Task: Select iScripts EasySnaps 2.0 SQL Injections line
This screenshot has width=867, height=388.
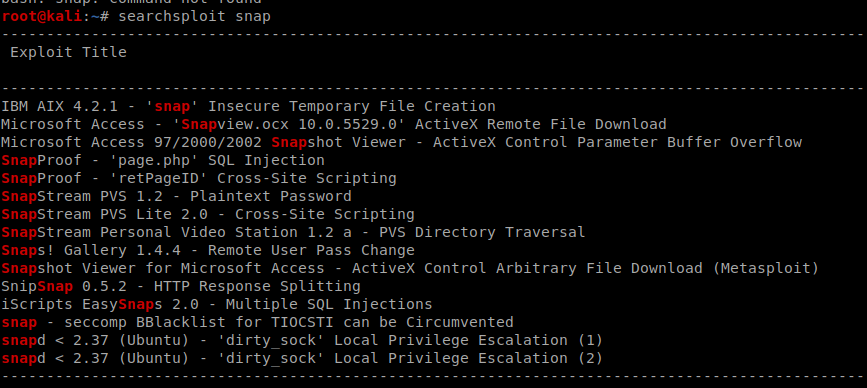Action: pos(217,305)
